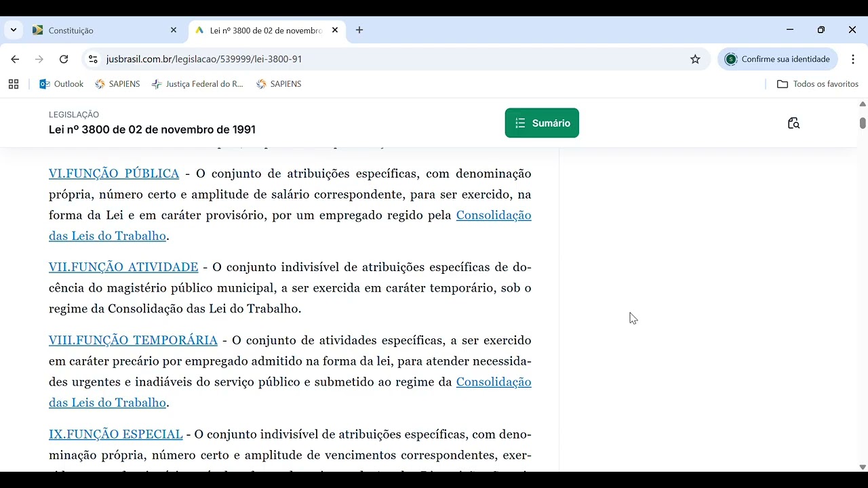This screenshot has height=488, width=868.
Task: Minimize the browser window
Action: point(790,30)
